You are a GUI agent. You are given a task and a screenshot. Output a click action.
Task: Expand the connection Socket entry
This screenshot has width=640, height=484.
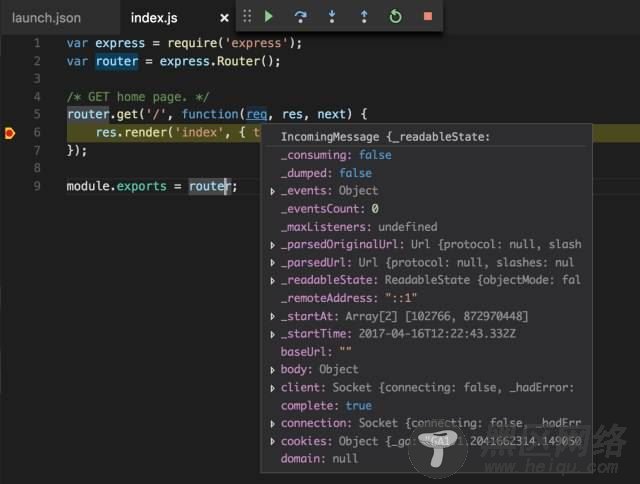click(x=272, y=424)
